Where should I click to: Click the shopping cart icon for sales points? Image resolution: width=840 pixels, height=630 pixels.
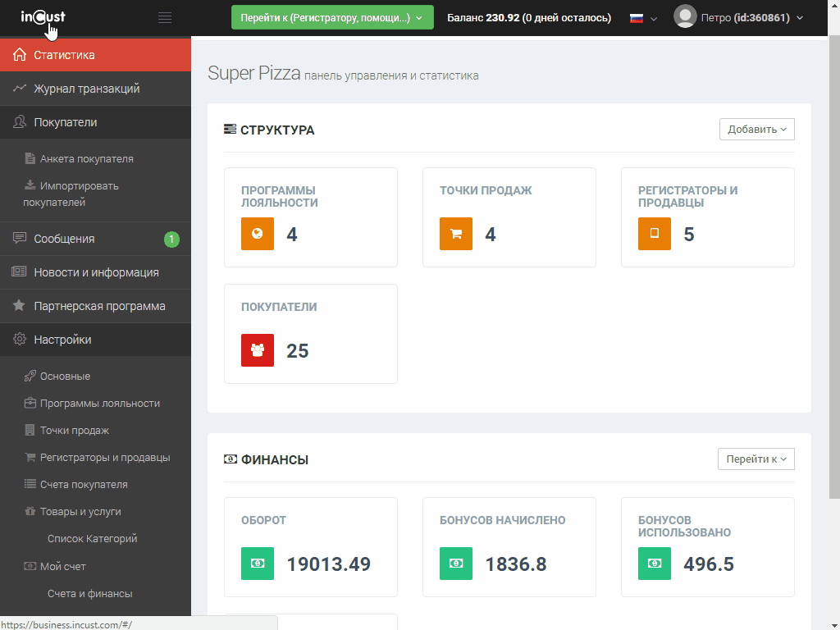pyautogui.click(x=455, y=234)
